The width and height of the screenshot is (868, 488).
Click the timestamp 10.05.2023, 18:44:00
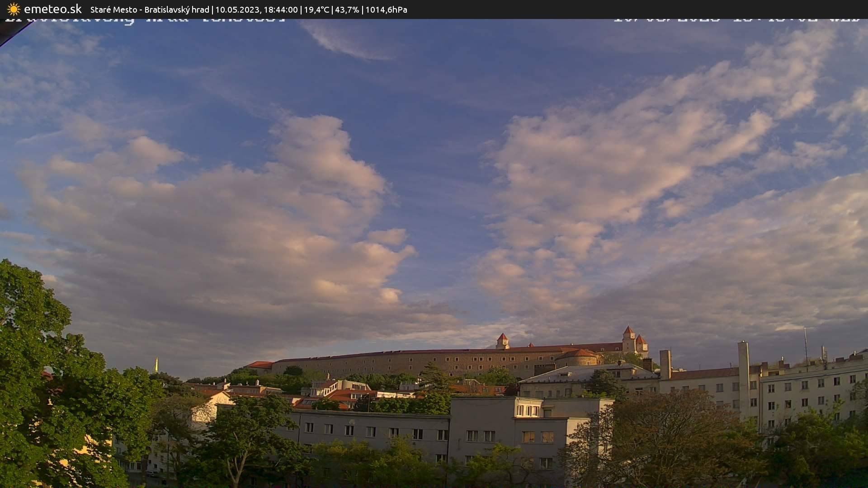pyautogui.click(x=258, y=9)
